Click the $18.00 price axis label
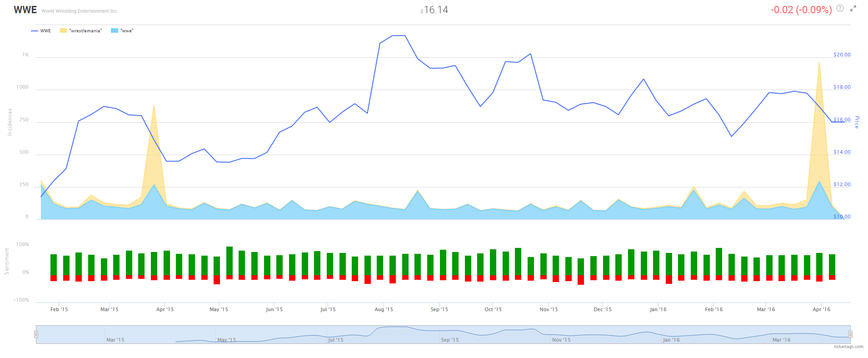 (842, 87)
